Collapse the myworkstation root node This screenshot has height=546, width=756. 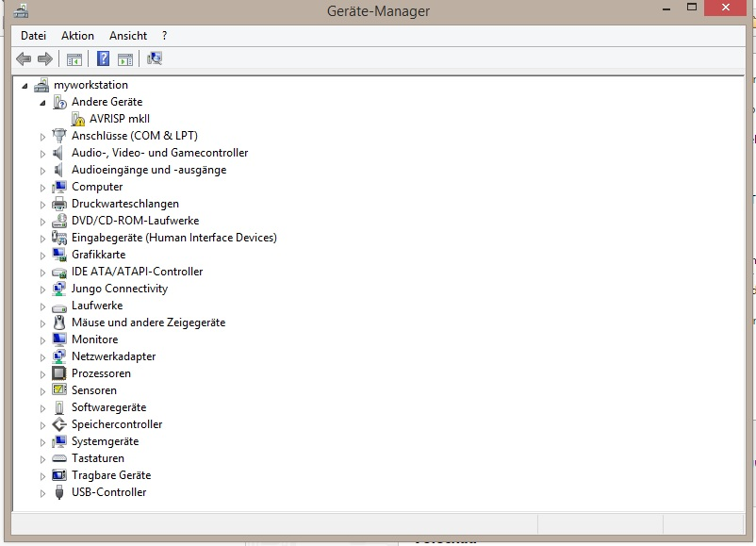click(25, 86)
